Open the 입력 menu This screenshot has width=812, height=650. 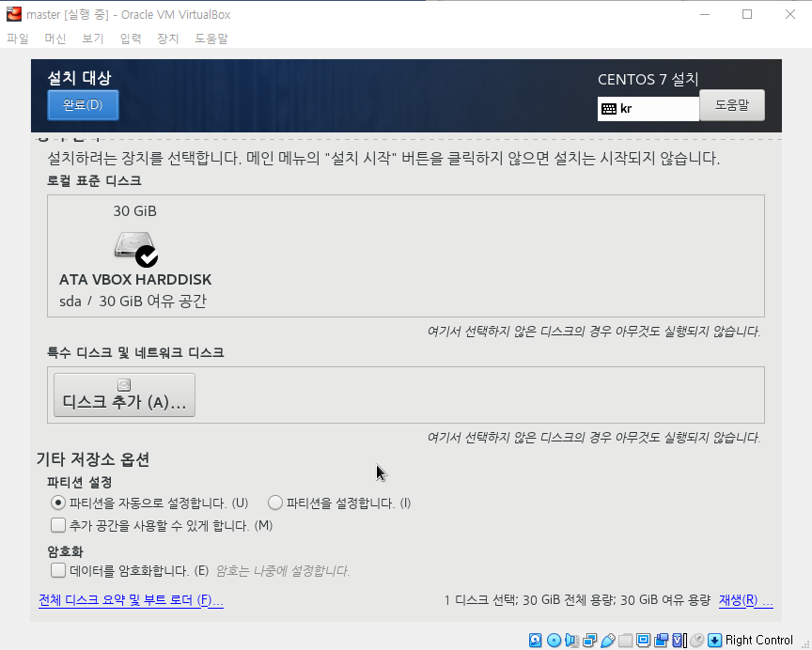(131, 39)
